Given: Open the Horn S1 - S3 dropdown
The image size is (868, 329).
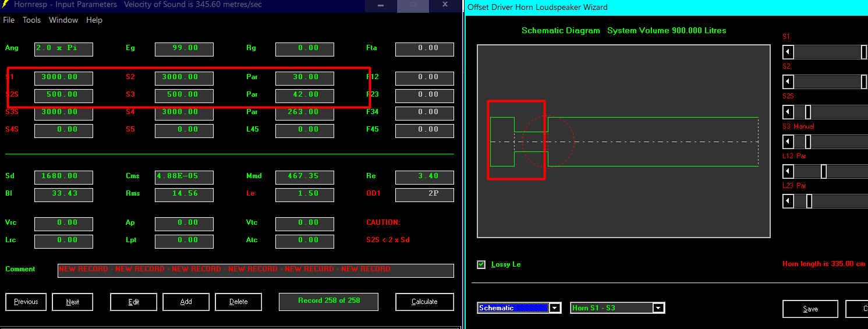Looking at the screenshot, I should coord(658,308).
